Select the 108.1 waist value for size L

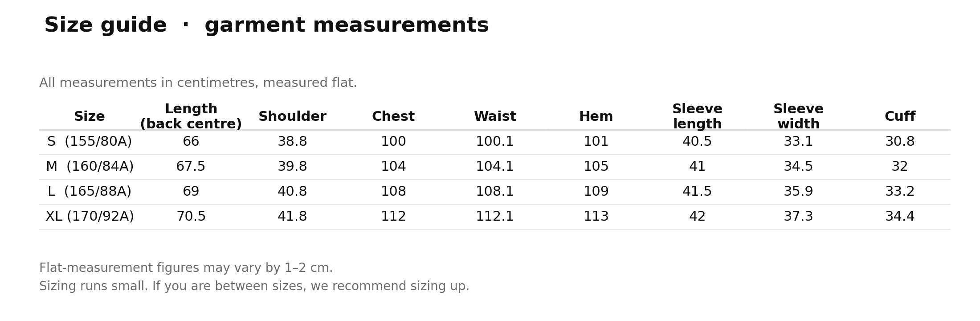[x=495, y=192]
